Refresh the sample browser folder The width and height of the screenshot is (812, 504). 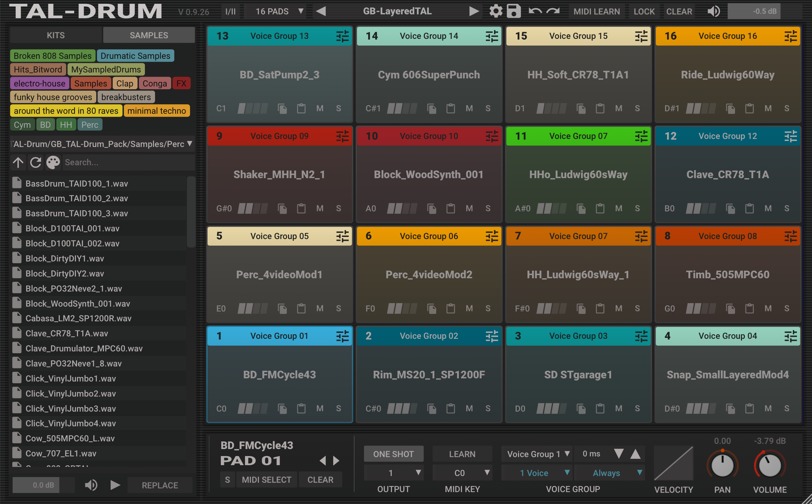[x=35, y=162]
